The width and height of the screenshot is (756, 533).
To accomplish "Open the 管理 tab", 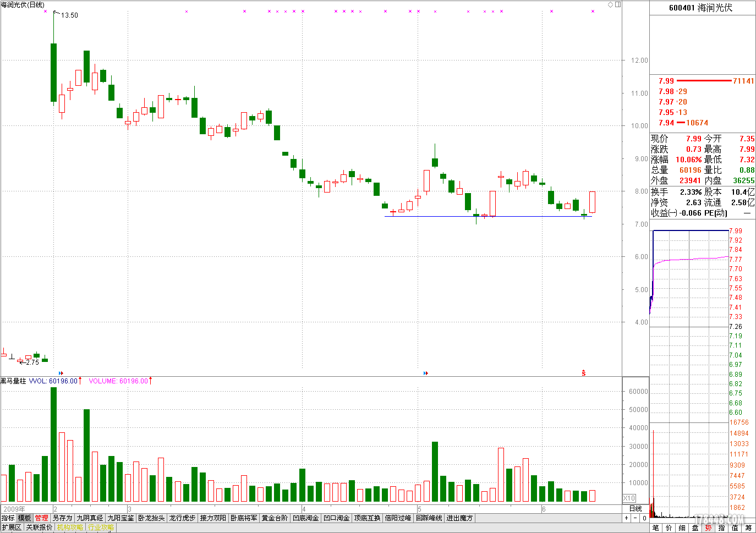I will click(x=41, y=518).
